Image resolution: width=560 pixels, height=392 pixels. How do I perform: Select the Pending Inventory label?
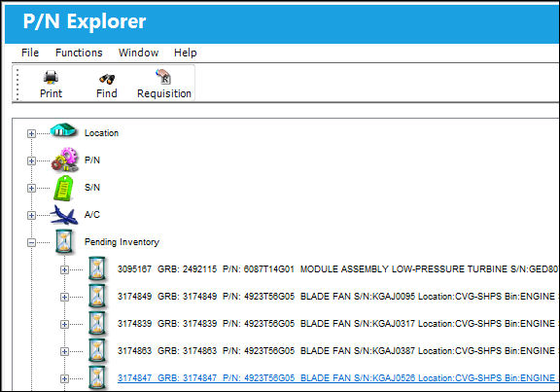(x=122, y=242)
